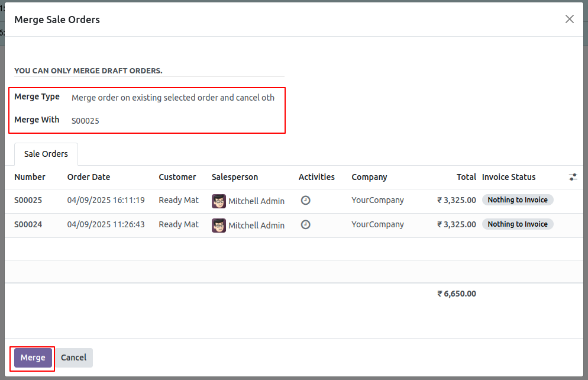Click the Order Date column header
The height and width of the screenshot is (380, 588).
click(x=89, y=177)
